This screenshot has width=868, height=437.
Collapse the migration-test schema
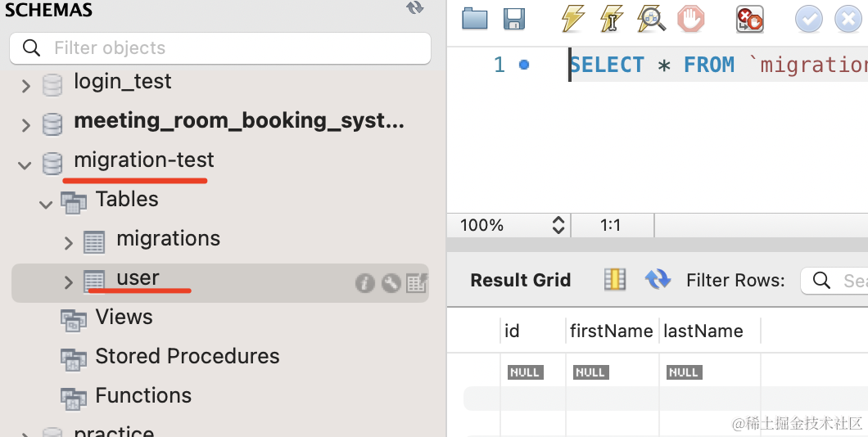(25, 164)
